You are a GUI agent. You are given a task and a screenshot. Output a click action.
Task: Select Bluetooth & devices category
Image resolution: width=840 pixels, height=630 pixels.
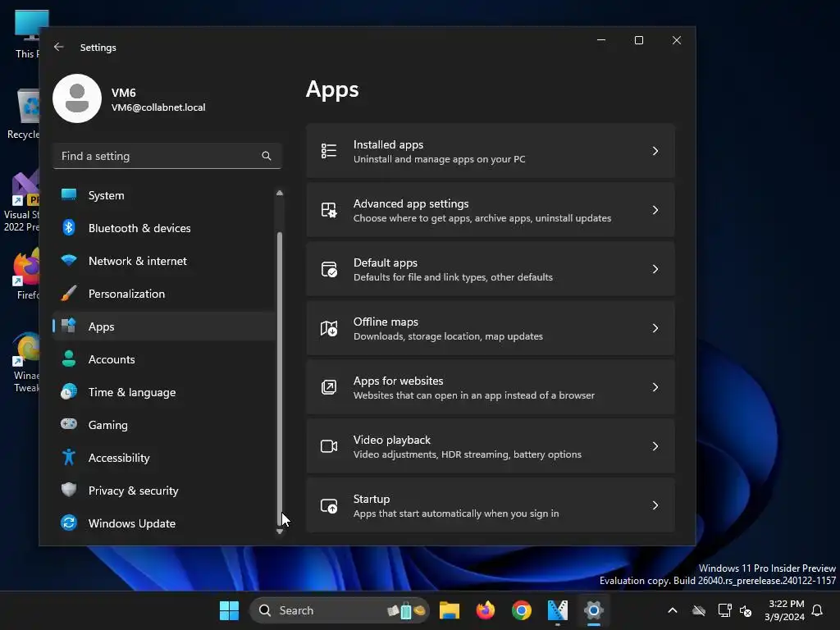pos(163,228)
